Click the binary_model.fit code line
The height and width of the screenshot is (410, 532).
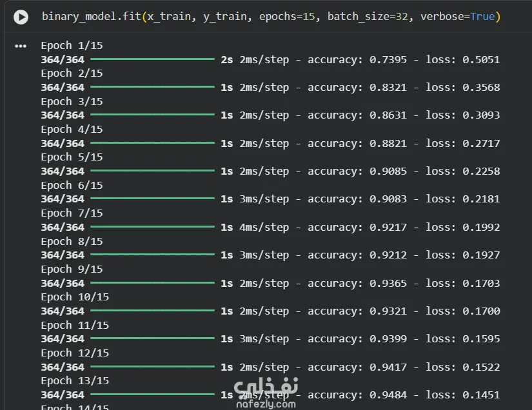271,16
